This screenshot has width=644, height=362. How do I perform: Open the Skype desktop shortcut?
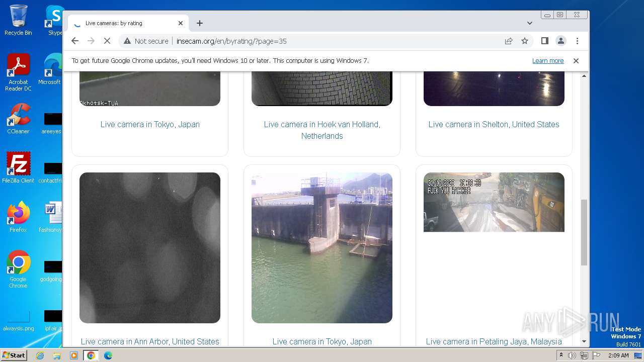(55, 20)
